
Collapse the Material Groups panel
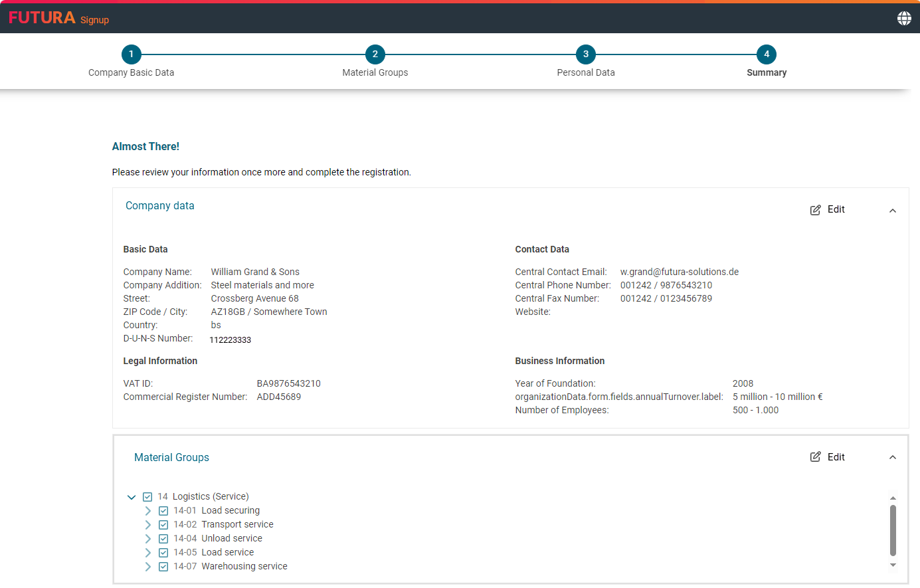coord(892,457)
